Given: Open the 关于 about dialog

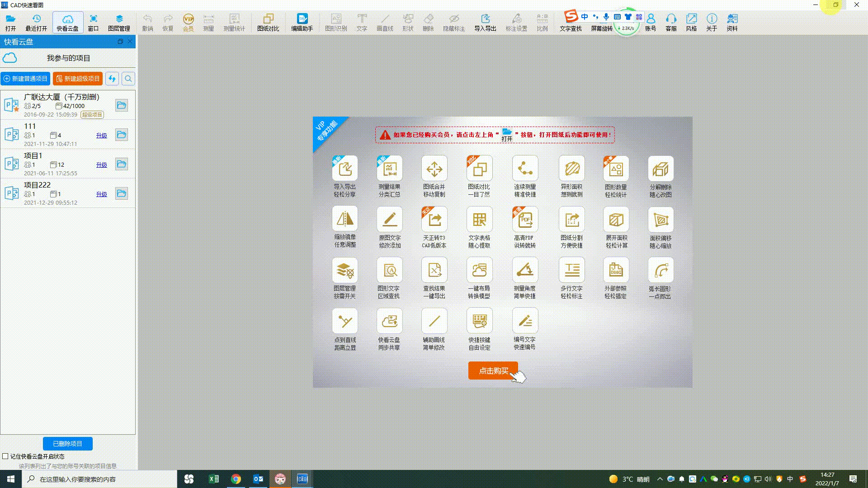Looking at the screenshot, I should [x=712, y=22].
